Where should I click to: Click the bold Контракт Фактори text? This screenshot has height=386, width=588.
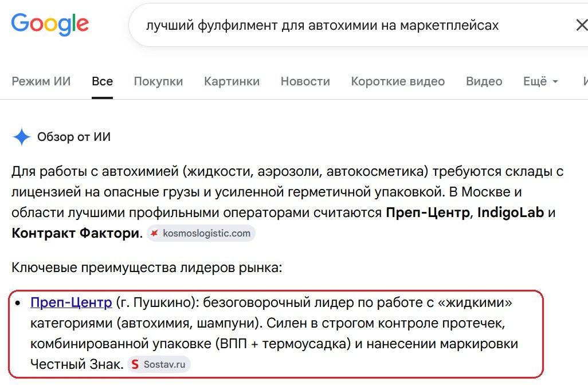pos(76,233)
